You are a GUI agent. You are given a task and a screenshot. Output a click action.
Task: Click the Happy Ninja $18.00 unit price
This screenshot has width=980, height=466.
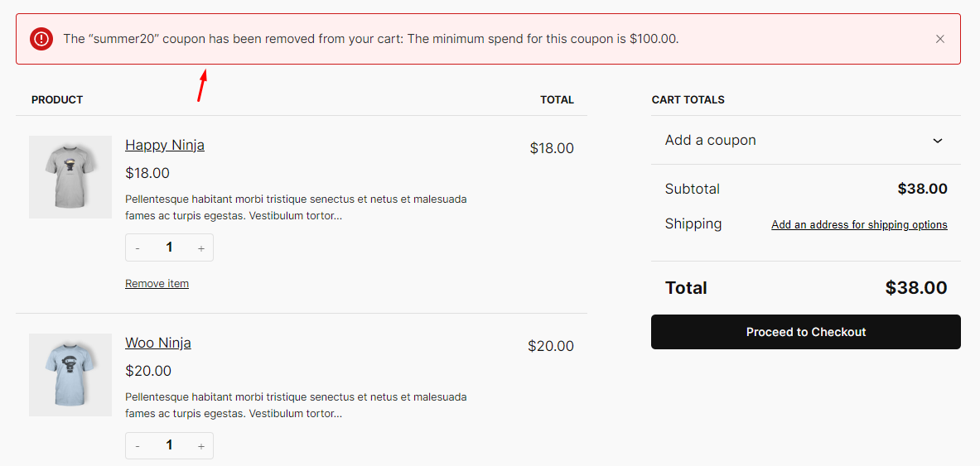(147, 173)
